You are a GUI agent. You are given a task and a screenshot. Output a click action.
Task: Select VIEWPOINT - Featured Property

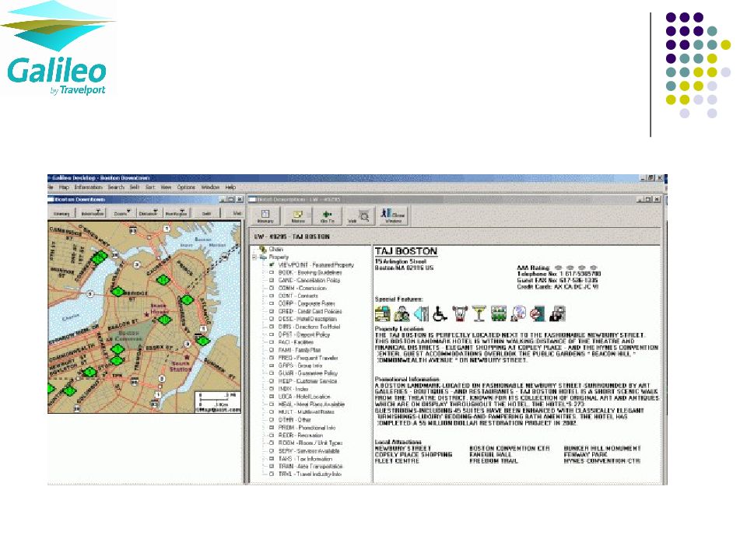(316, 264)
